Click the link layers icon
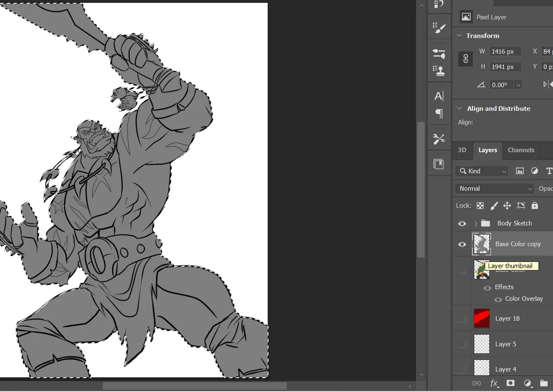The height and width of the screenshot is (392, 553). click(477, 383)
